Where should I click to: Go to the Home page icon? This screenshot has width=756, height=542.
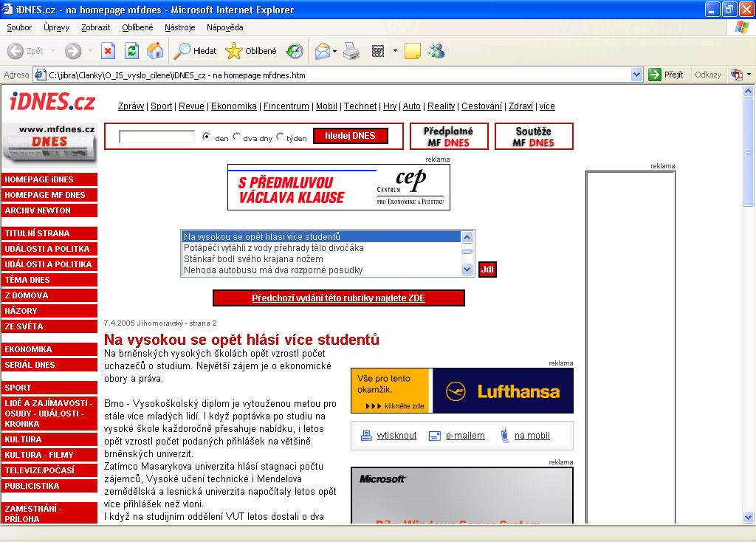(155, 51)
